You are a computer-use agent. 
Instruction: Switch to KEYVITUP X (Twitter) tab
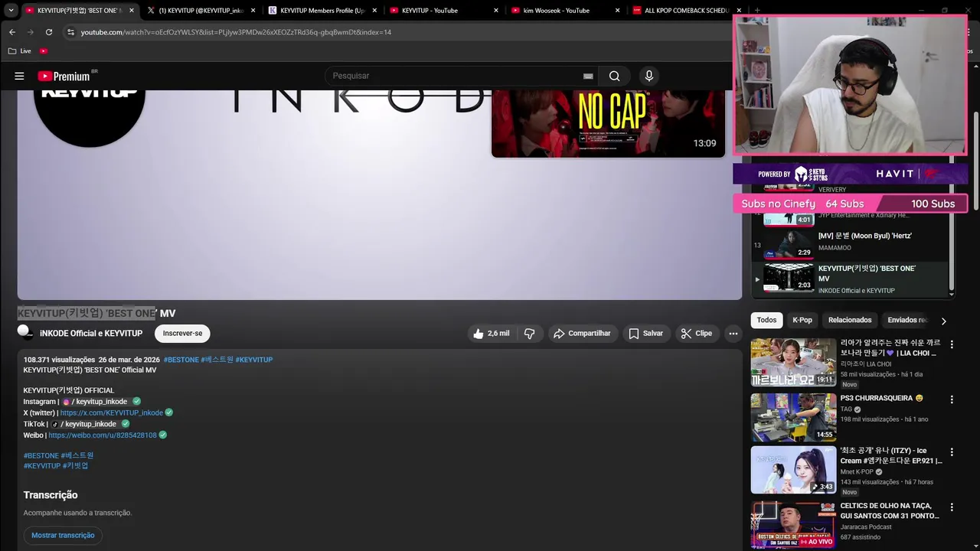point(201,11)
